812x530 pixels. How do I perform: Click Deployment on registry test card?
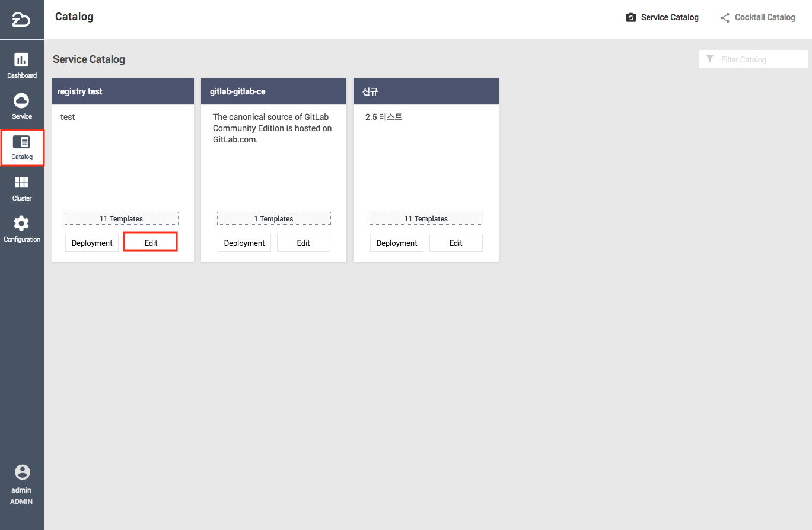click(92, 243)
